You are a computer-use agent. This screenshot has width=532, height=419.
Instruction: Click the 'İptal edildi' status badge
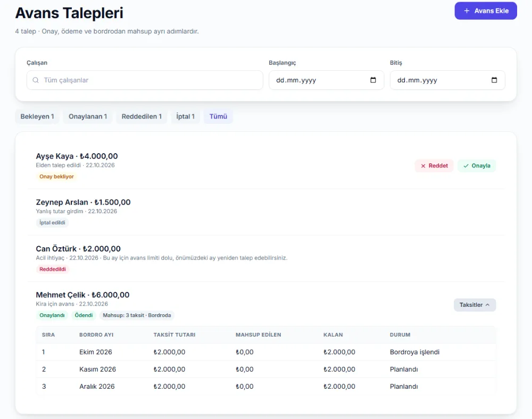pos(52,223)
